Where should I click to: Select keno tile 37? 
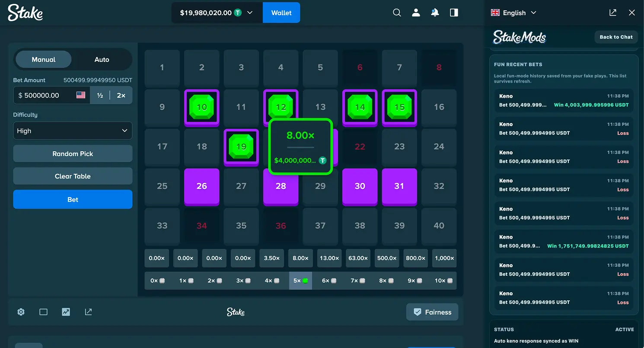[320, 226]
